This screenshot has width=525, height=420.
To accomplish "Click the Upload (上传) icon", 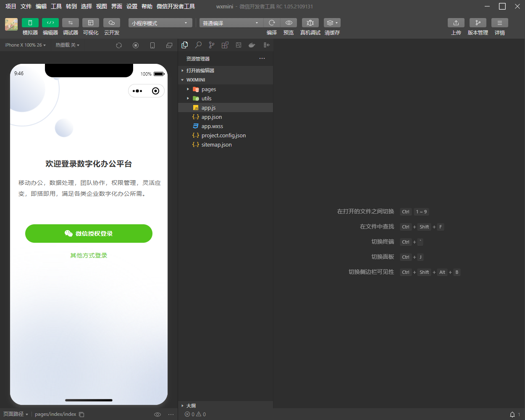I will [x=456, y=23].
